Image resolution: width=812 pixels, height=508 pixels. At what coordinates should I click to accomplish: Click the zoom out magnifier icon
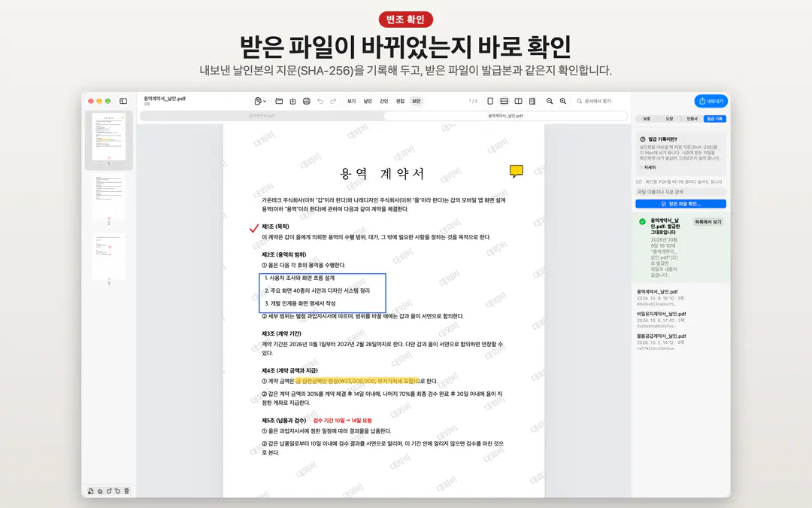[550, 101]
